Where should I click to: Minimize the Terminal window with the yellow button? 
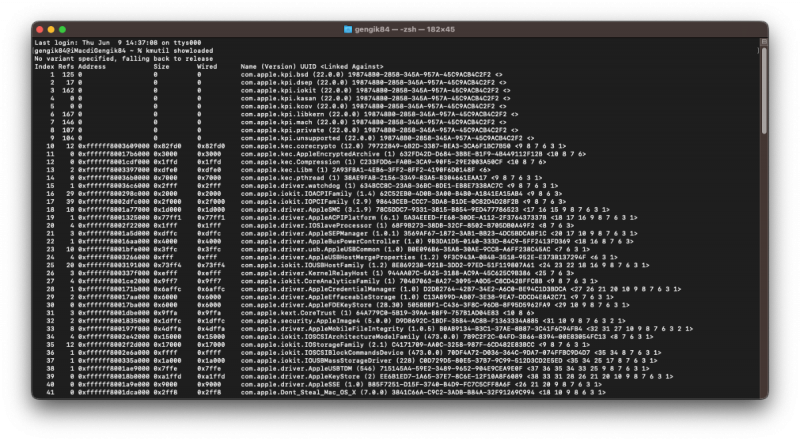pos(51,30)
